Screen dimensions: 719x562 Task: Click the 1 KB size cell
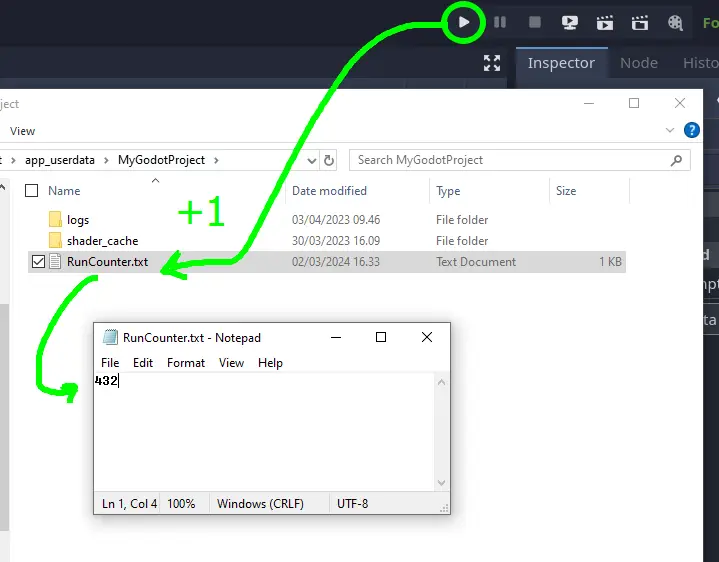[x=610, y=262]
